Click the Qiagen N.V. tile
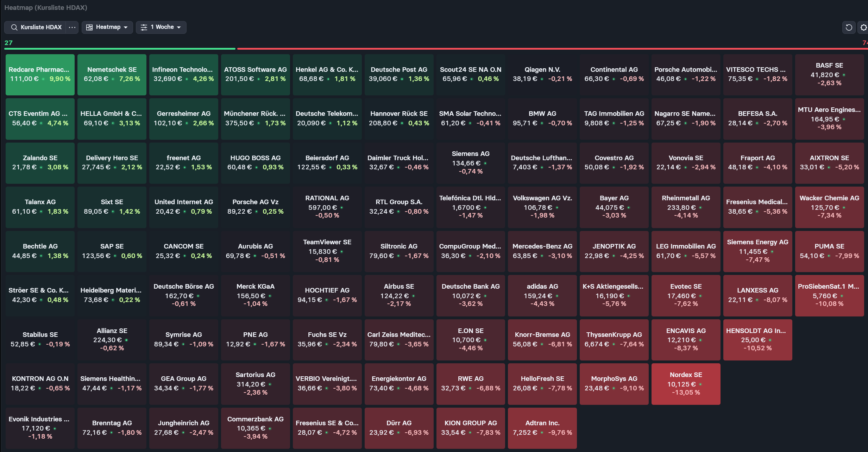Viewport: 868px width, 452px height. (x=542, y=75)
